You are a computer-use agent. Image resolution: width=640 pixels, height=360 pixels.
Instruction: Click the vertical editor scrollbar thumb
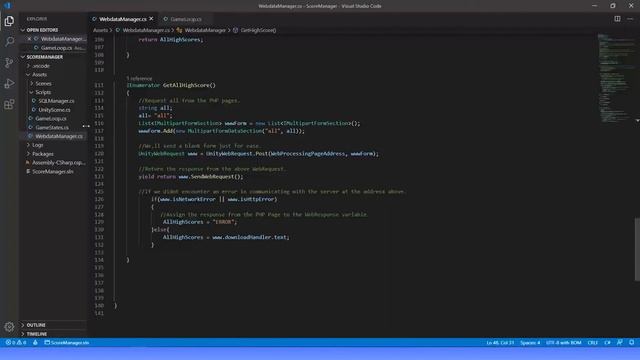(x=637, y=249)
